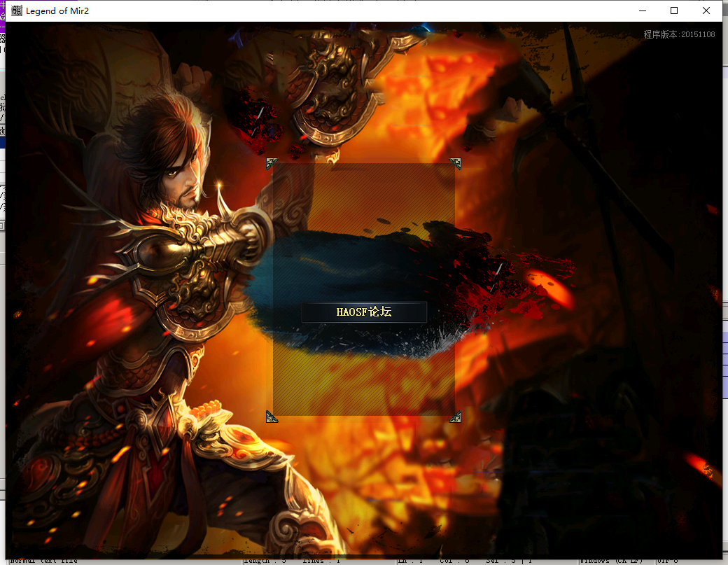Click the lines count in the status bar

pyautogui.click(x=321, y=561)
